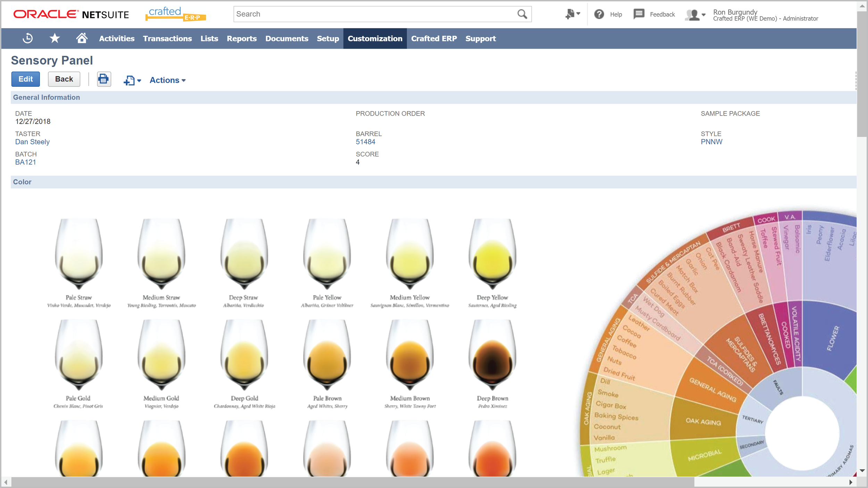Click into the global Search field
Image resolution: width=868 pixels, height=488 pixels.
[375, 14]
